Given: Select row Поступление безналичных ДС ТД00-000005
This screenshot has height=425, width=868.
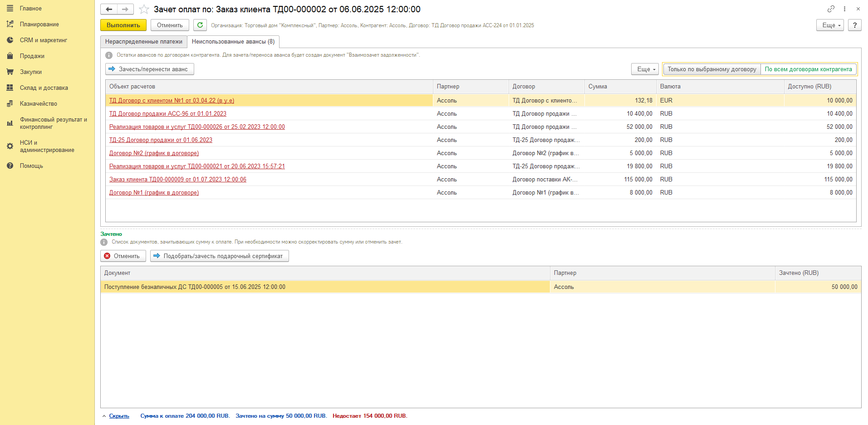Looking at the screenshot, I should click(481, 287).
